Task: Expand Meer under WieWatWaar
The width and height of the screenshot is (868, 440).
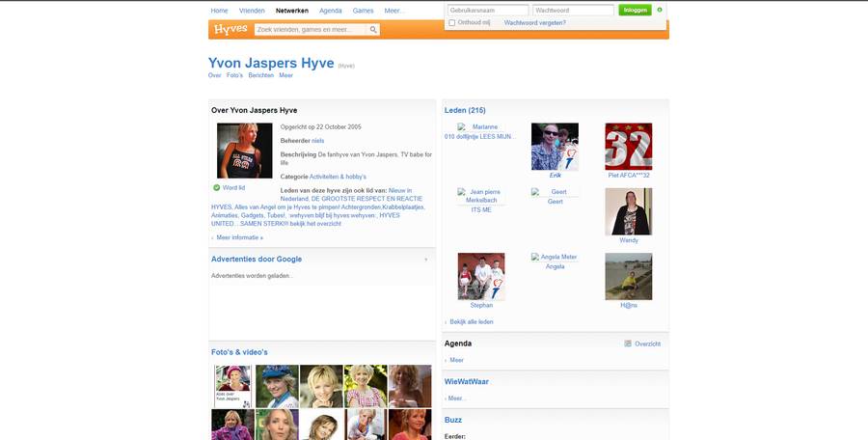Action: tap(455, 399)
